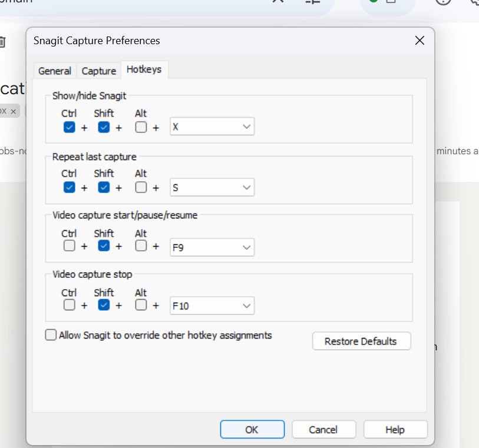Viewport: 479px width, 448px height.
Task: Uncheck Ctrl for Show/hide Snagit
Action: [x=70, y=127]
